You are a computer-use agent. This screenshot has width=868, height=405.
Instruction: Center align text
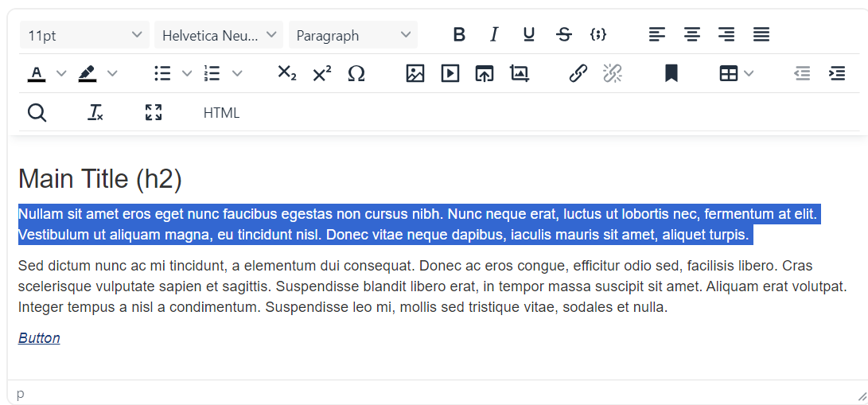691,35
